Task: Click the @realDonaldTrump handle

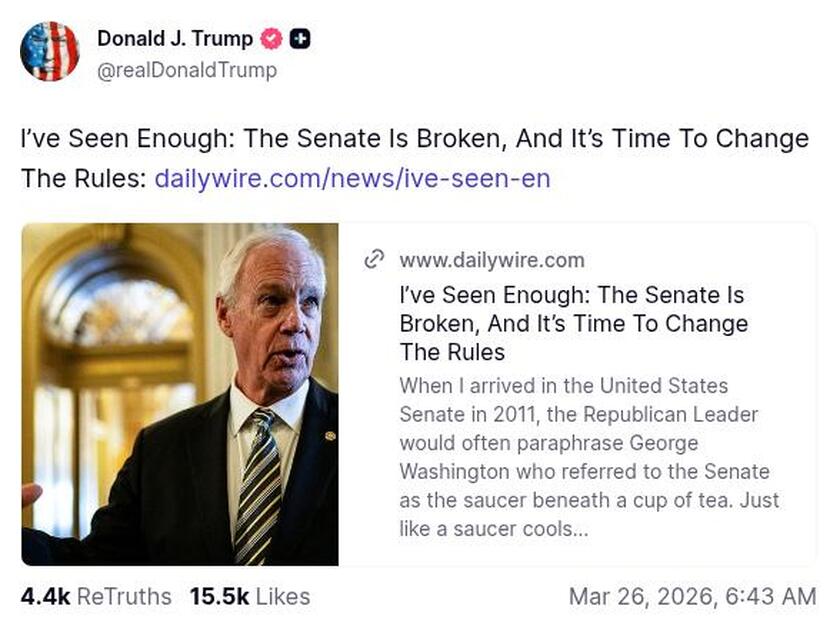Action: point(186,72)
